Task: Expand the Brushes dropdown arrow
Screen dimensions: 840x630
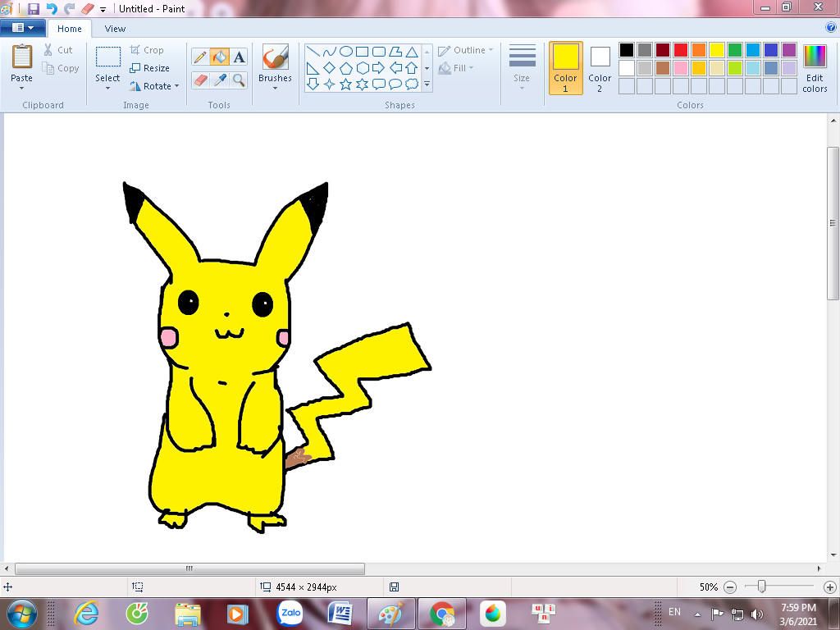Action: 275,88
